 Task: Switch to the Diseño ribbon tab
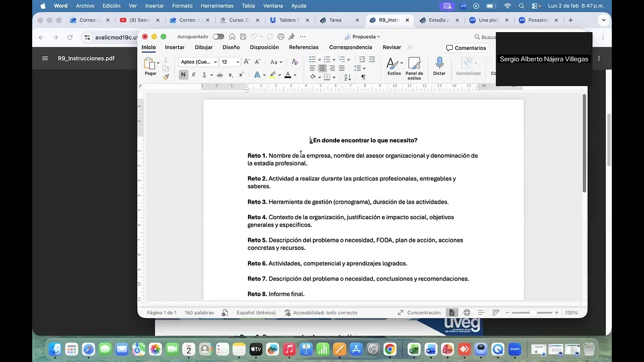tap(231, 47)
